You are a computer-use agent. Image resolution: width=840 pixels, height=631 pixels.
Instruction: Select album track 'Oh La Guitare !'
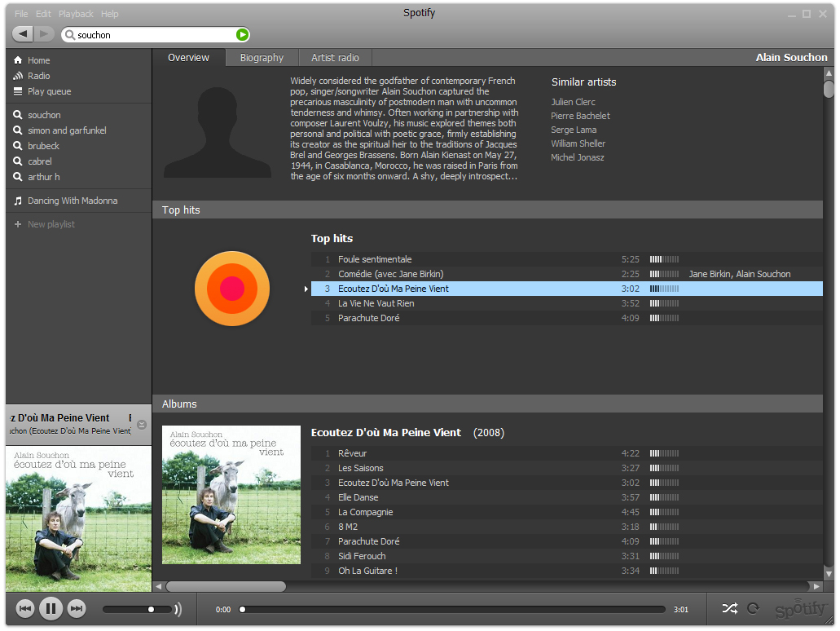[567, 571]
